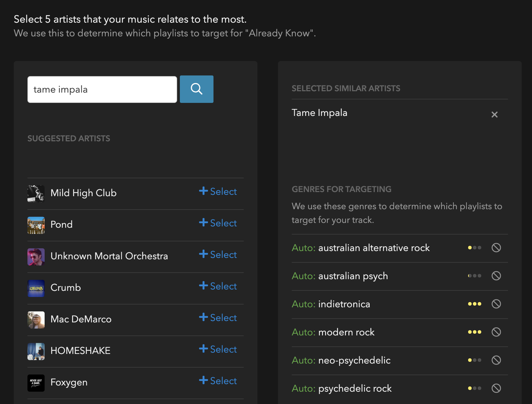Click the Selected Similar Artists heading
The width and height of the screenshot is (532, 404).
point(346,88)
